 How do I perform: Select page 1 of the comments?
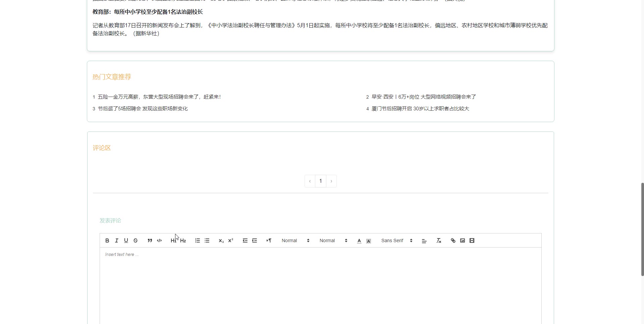click(321, 181)
